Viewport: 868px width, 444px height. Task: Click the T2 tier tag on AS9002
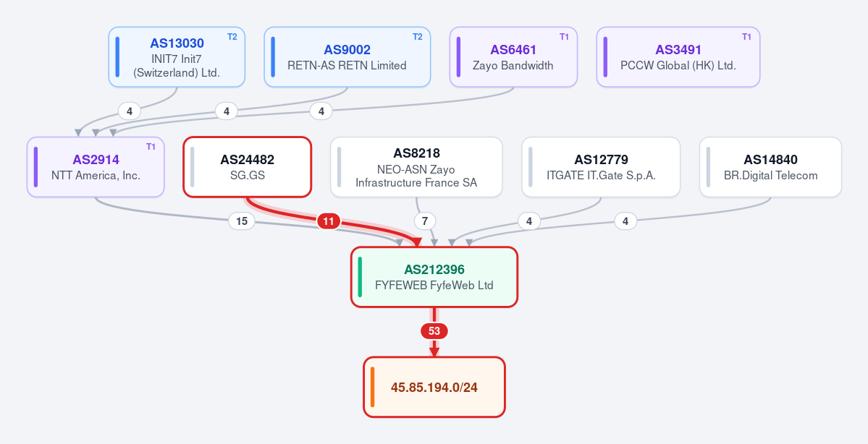pos(418,36)
